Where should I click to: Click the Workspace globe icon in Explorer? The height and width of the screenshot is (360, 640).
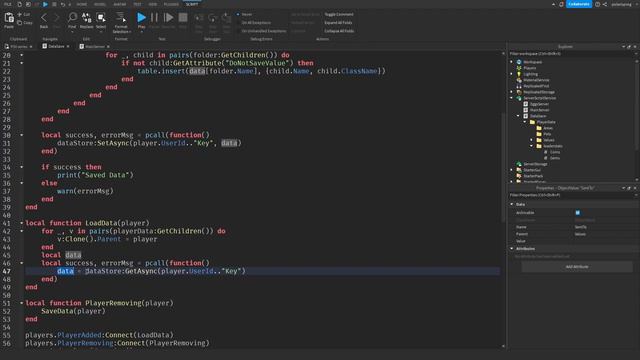[x=519, y=62]
